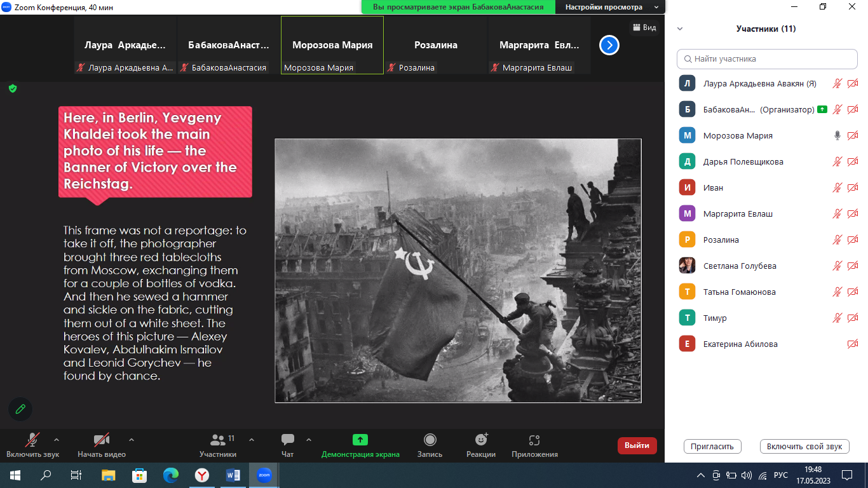Select participant Тимур in list
This screenshot has height=488, width=868.
[x=767, y=318]
